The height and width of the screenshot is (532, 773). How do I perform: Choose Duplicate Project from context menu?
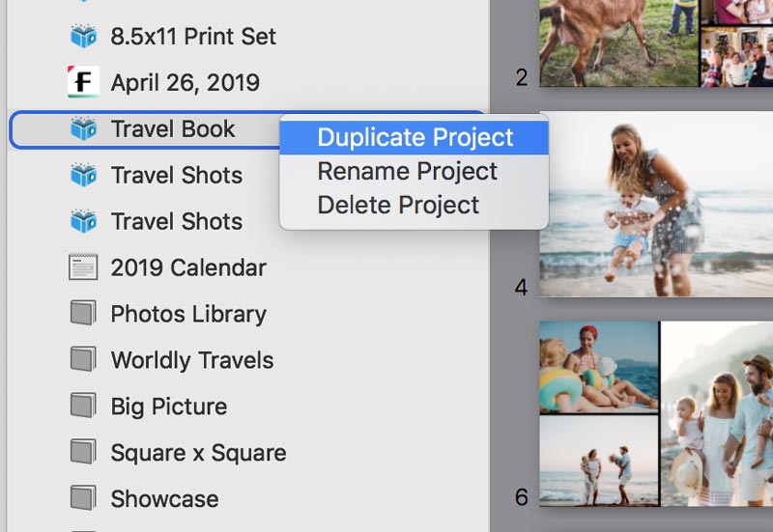pyautogui.click(x=415, y=137)
